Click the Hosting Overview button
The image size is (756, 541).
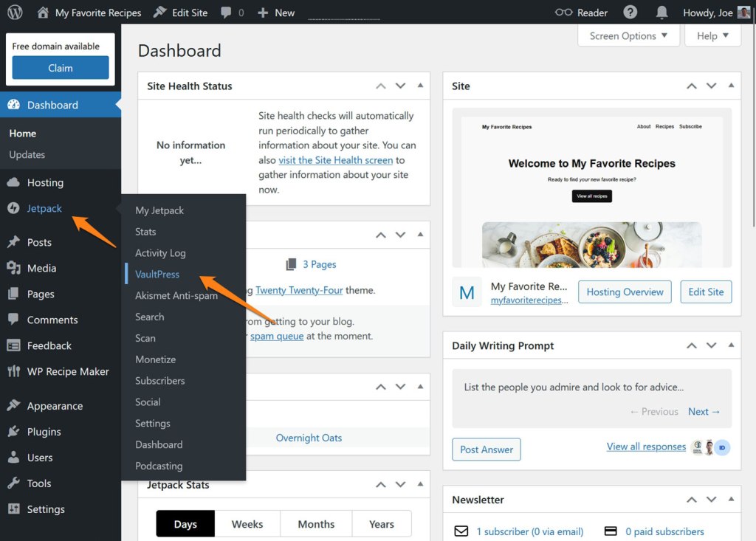pos(625,292)
